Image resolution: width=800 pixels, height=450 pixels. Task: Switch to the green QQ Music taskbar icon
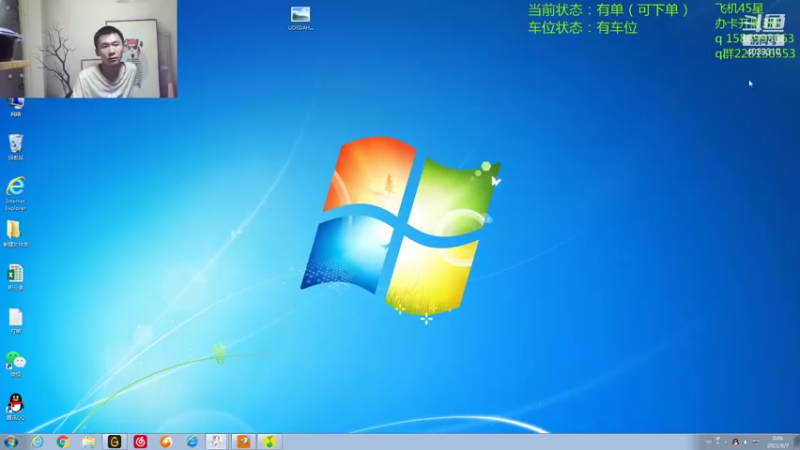pyautogui.click(x=269, y=442)
